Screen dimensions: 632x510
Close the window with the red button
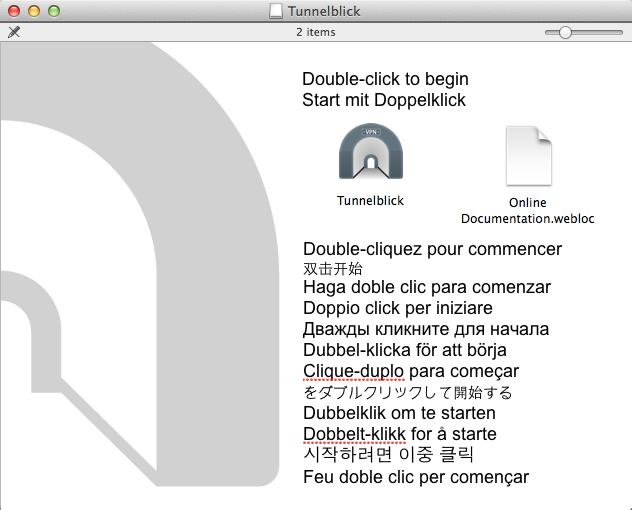[x=14, y=11]
